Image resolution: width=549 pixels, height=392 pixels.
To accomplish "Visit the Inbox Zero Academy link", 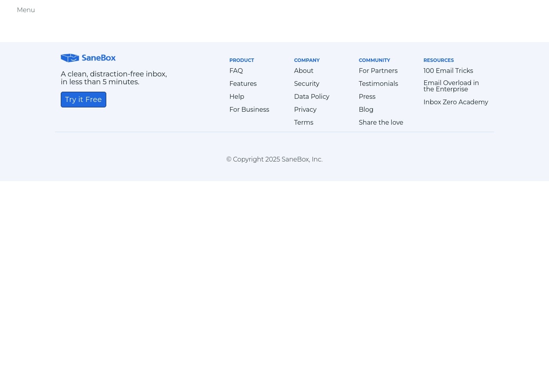I will click(456, 102).
